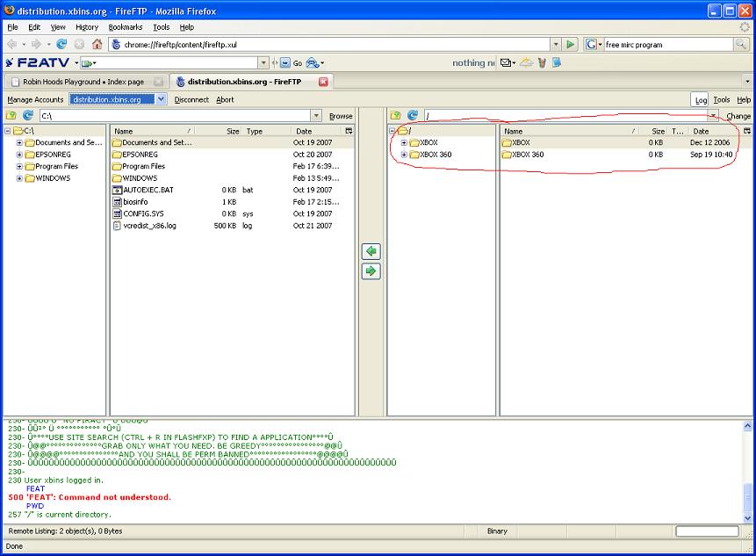Screen dimensions: 756x556
Task: Expand the Program Files tree node
Action: click(19, 166)
